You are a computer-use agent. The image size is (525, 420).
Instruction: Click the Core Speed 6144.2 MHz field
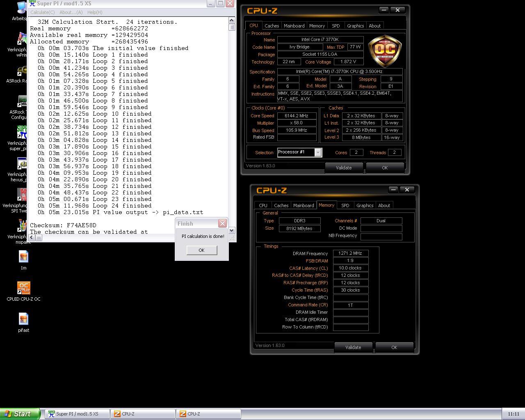[x=297, y=116]
